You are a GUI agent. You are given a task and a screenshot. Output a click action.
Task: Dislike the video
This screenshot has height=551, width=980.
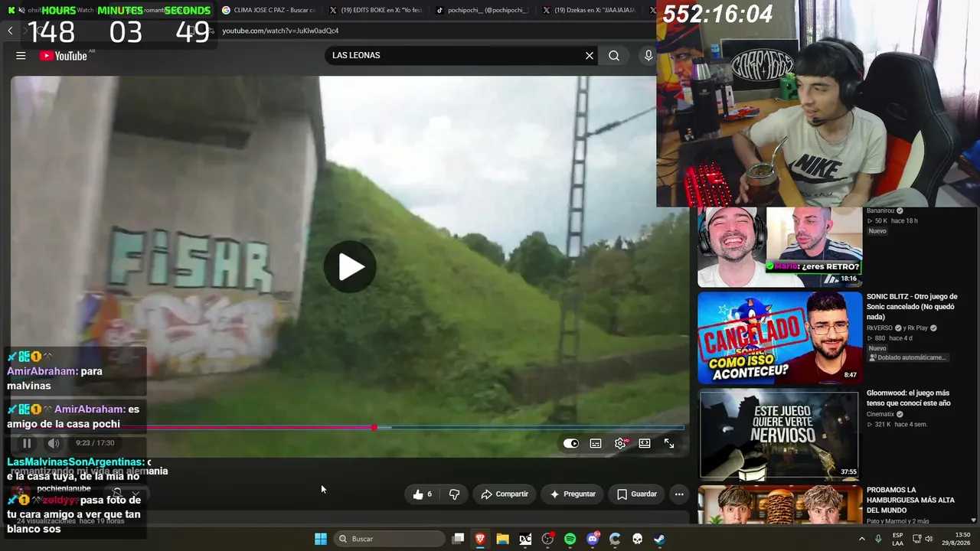coord(455,494)
